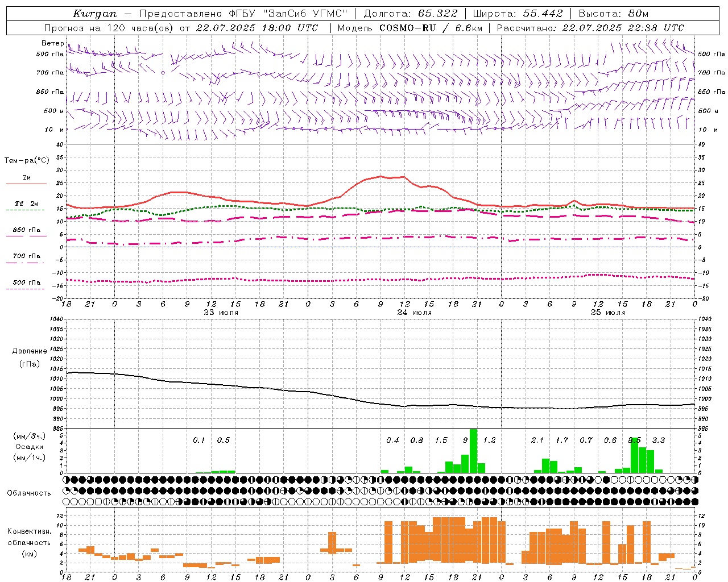Click the 2.1 precipitation total value
This screenshot has height=582, width=728.
(537, 440)
